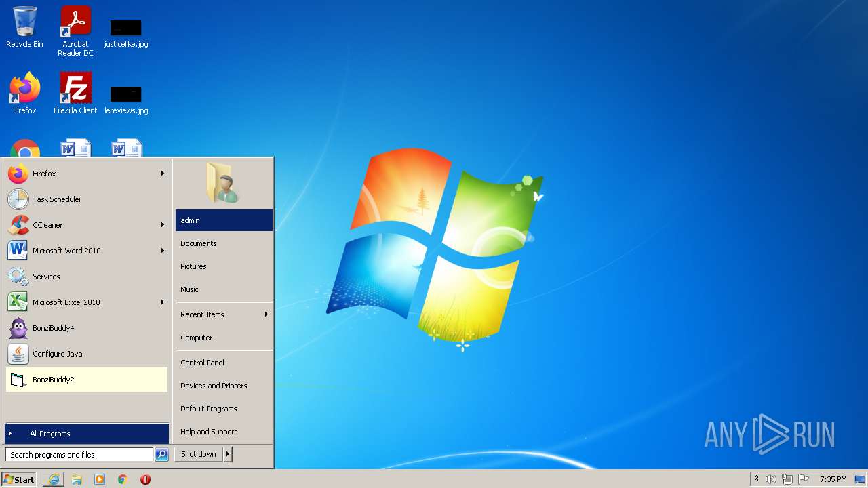
Task: Open FileZilla Client desktop shortcut
Action: 75,94
